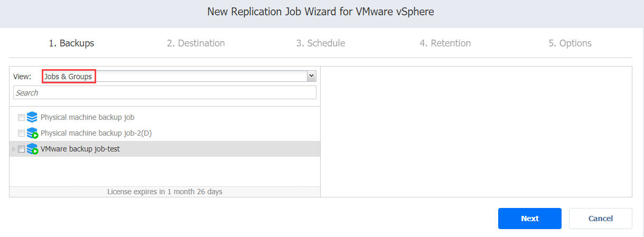644x237 pixels.
Task: Click the Next button
Action: pos(530,219)
